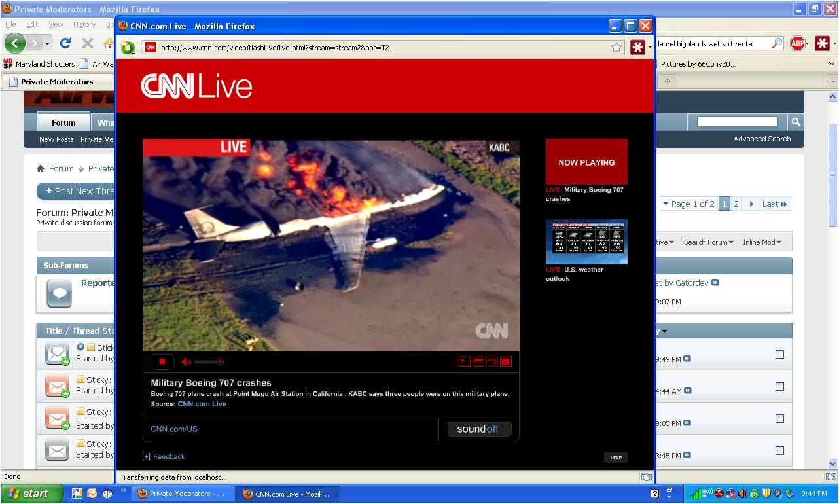
Task: Go to forum page 2
Action: [x=736, y=204]
